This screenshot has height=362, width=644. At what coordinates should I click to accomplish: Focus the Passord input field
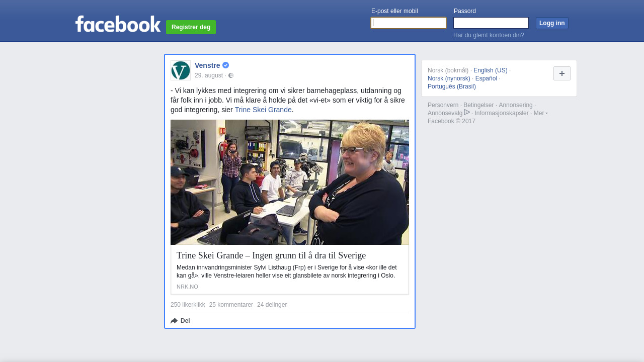point(491,23)
